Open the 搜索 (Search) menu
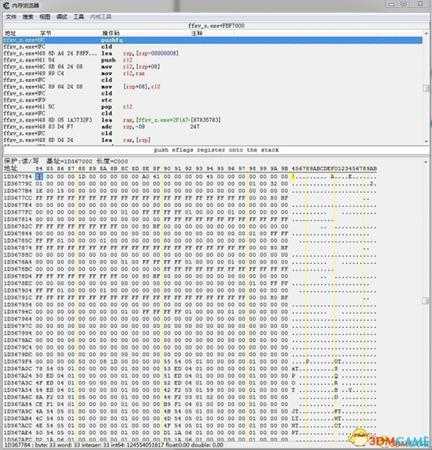Viewport: 432px width, 450px height. point(28,16)
